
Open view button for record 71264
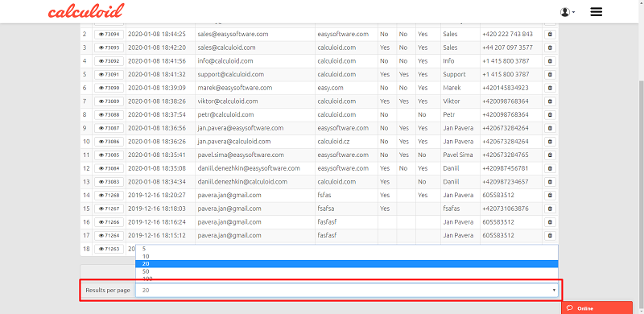(x=109, y=236)
